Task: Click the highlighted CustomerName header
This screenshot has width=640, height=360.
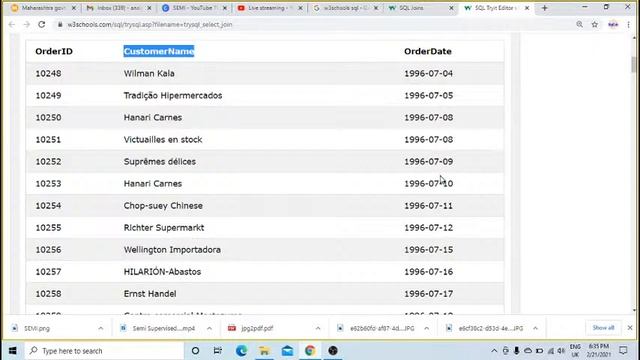Action: click(159, 51)
